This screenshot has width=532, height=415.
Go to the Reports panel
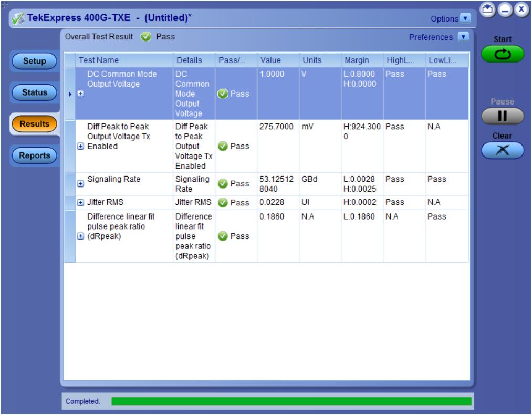pyautogui.click(x=34, y=155)
